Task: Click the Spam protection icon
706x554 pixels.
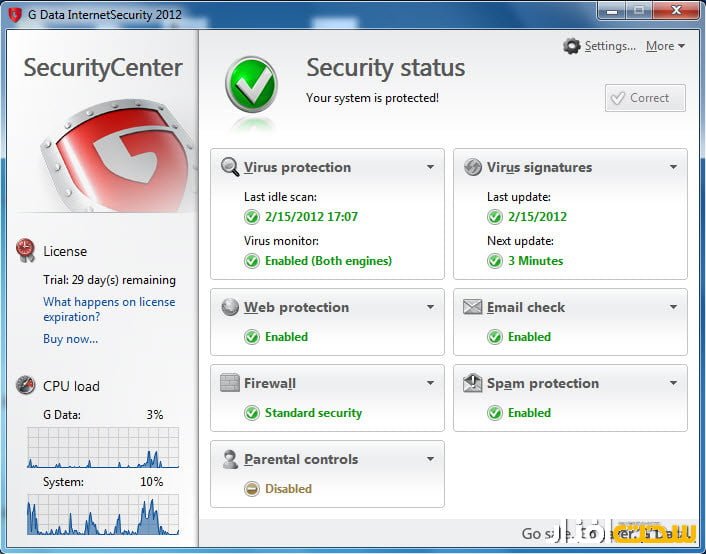Action: 473,383
